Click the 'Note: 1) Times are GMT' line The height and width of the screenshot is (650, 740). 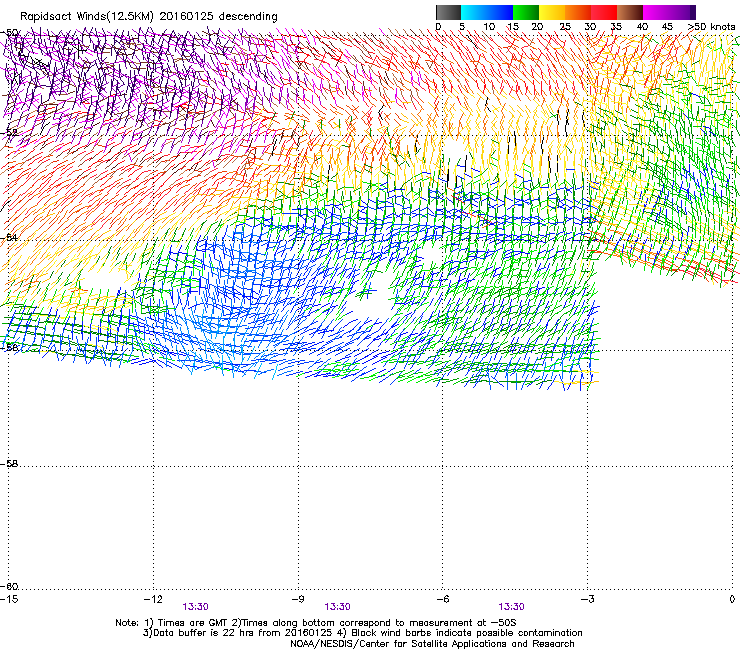click(316, 623)
